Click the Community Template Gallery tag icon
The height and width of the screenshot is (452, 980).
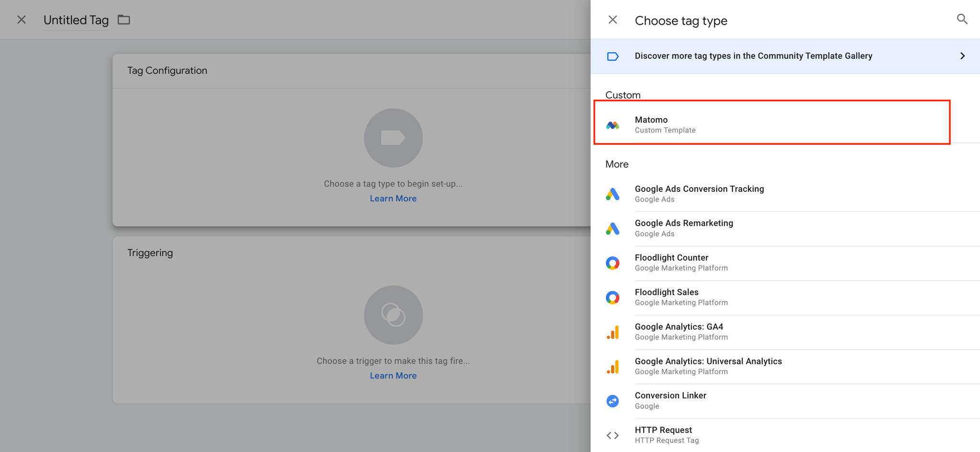612,56
